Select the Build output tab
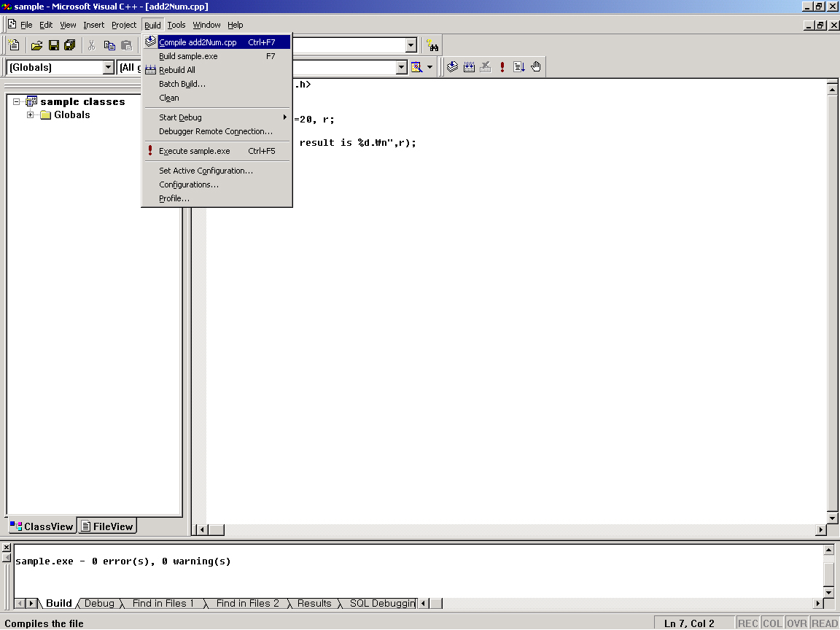Screen dimensions: 840x630 pyautogui.click(x=58, y=603)
